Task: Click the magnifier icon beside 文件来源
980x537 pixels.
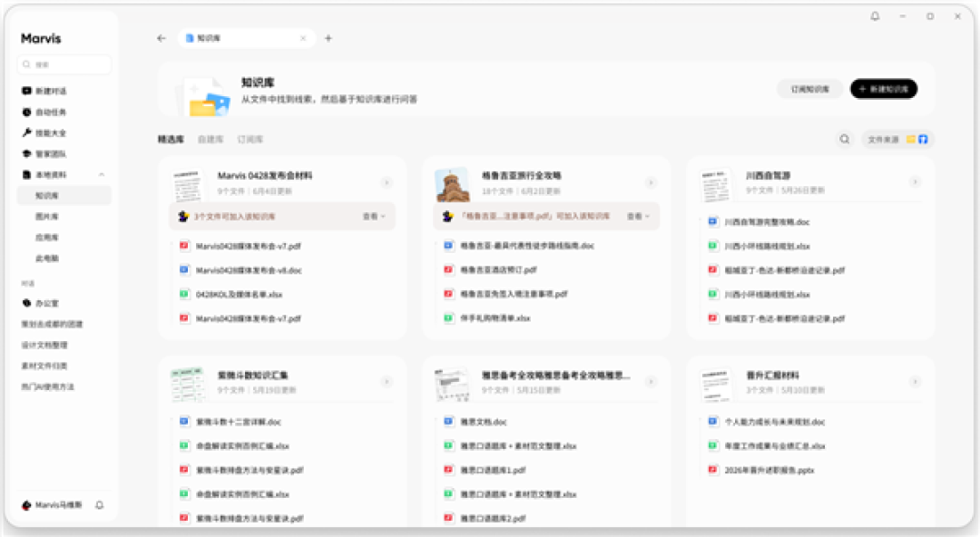Action: 845,139
